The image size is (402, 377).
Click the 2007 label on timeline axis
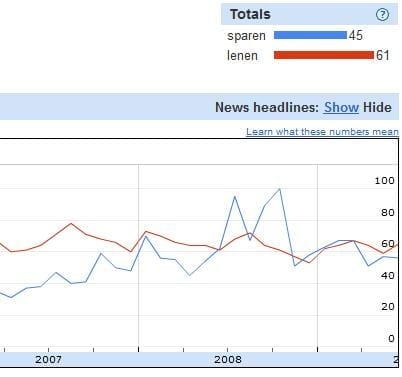coord(48,360)
